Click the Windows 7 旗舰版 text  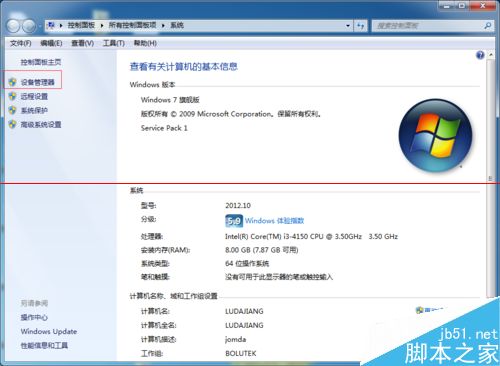[170, 100]
